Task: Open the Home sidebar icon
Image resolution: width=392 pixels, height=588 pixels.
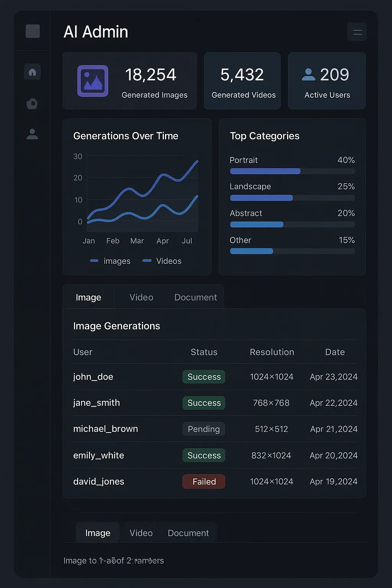Action: click(33, 72)
